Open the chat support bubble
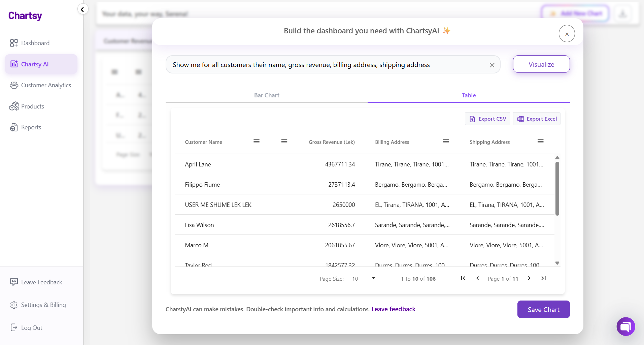Image resolution: width=644 pixels, height=345 pixels. tap(625, 326)
